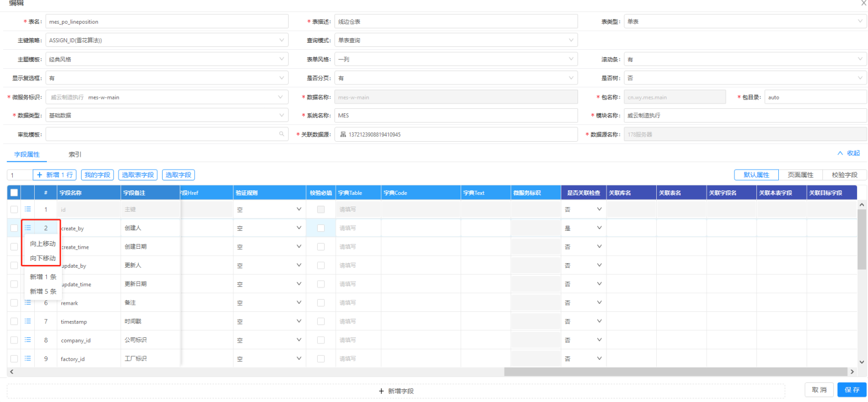
Task: Click the list icon beside the remark row
Action: [x=27, y=303]
